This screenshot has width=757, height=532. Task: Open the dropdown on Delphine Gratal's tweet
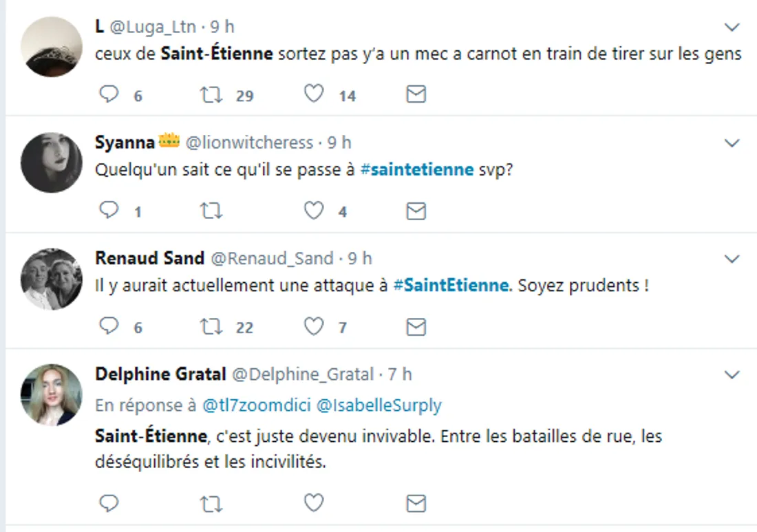pos(732,375)
